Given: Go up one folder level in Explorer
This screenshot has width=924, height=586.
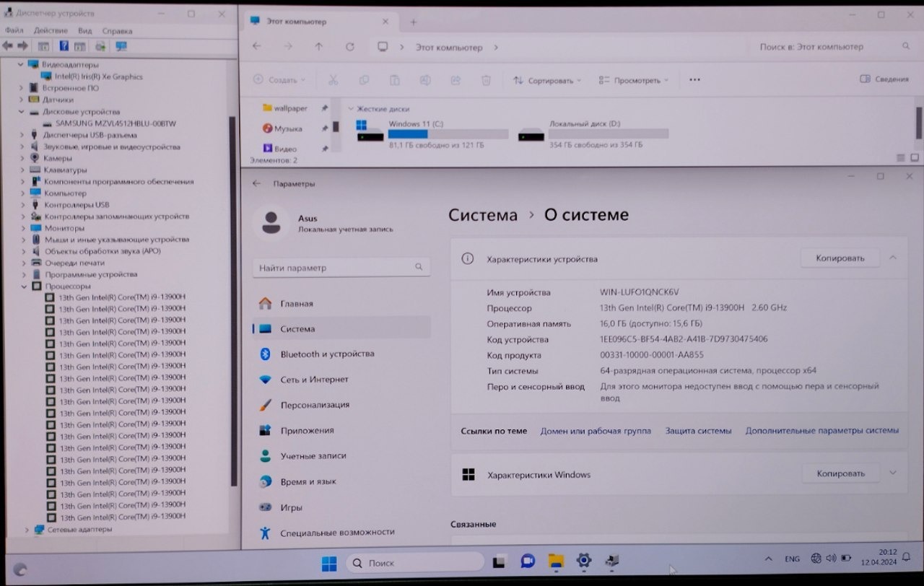Looking at the screenshot, I should (319, 47).
